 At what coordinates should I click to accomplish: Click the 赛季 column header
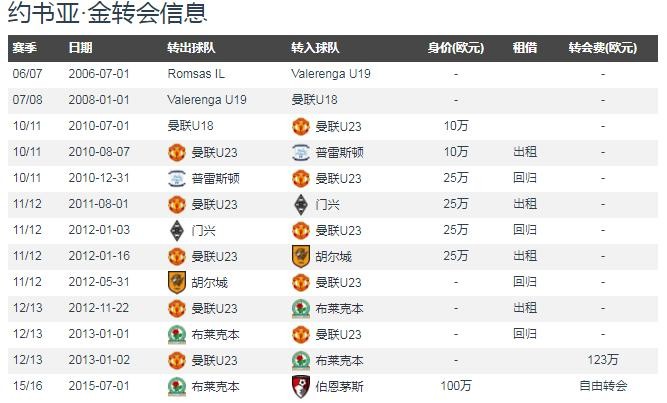pos(24,48)
